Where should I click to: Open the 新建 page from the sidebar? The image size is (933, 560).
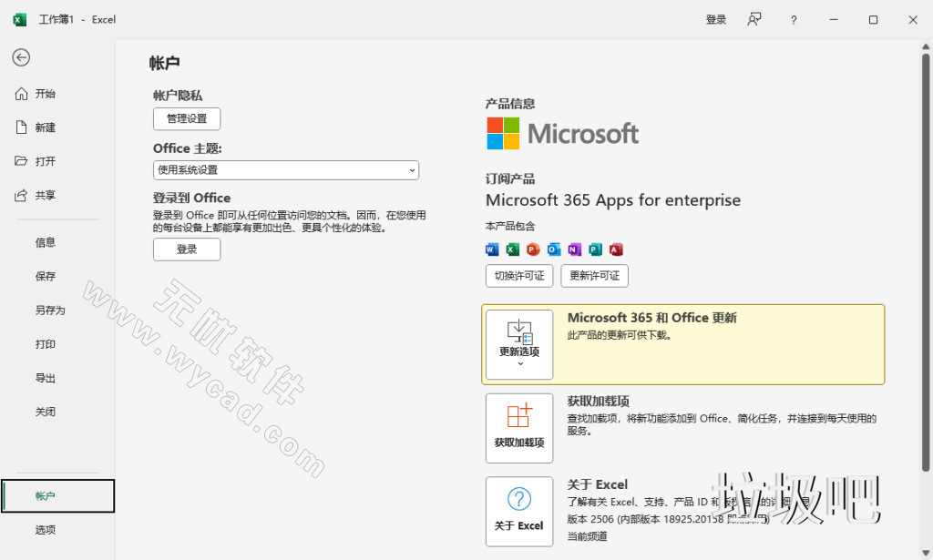[44, 127]
